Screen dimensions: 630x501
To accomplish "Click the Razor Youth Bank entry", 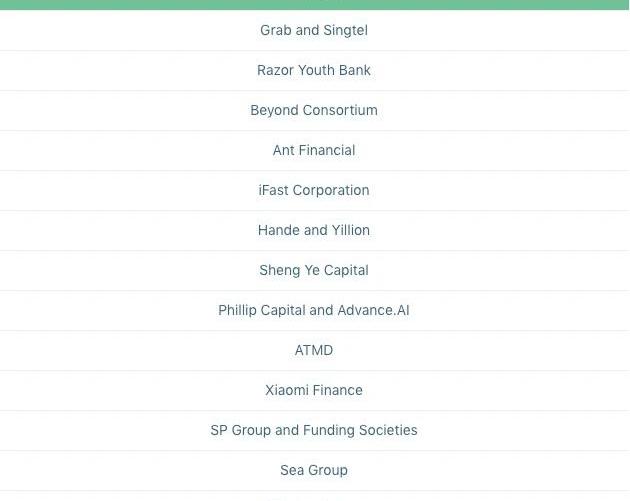I will [x=315, y=70].
